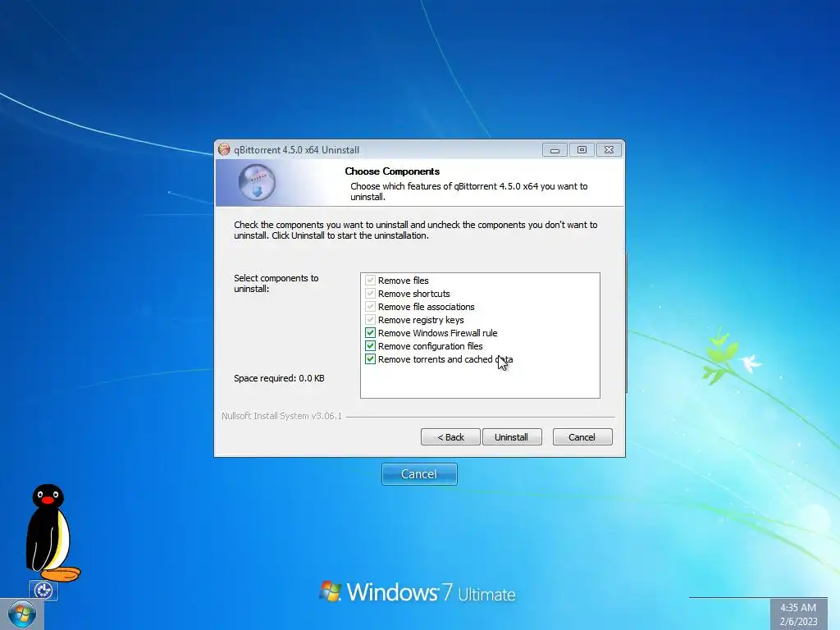Uncheck Remove torrents and cached data

pyautogui.click(x=370, y=359)
